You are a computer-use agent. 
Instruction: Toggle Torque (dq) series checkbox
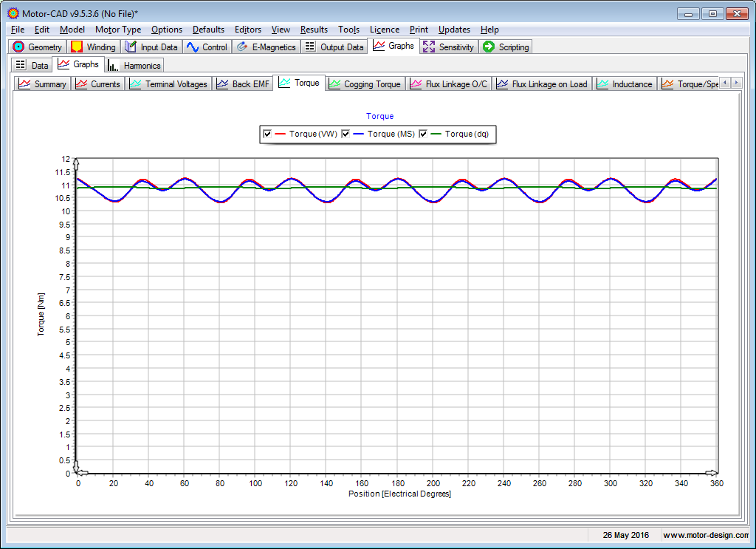click(x=423, y=134)
